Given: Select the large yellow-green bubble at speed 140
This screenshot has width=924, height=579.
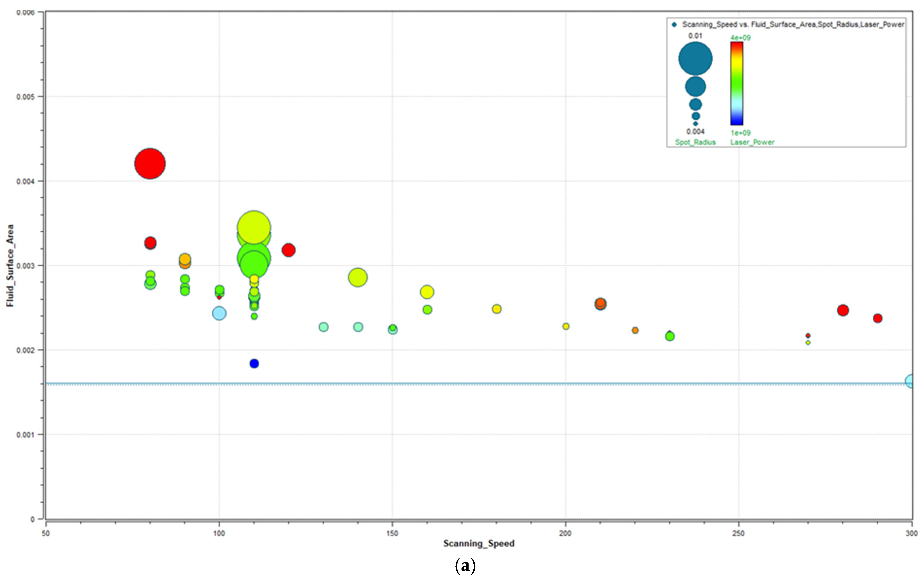Looking at the screenshot, I should 358,277.
